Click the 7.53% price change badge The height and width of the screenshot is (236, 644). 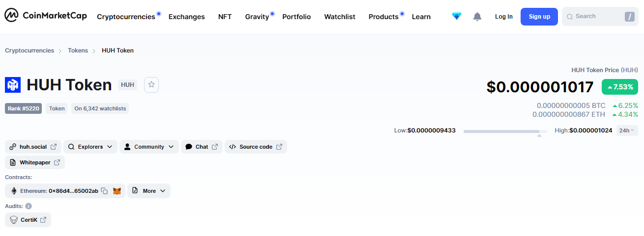point(620,87)
